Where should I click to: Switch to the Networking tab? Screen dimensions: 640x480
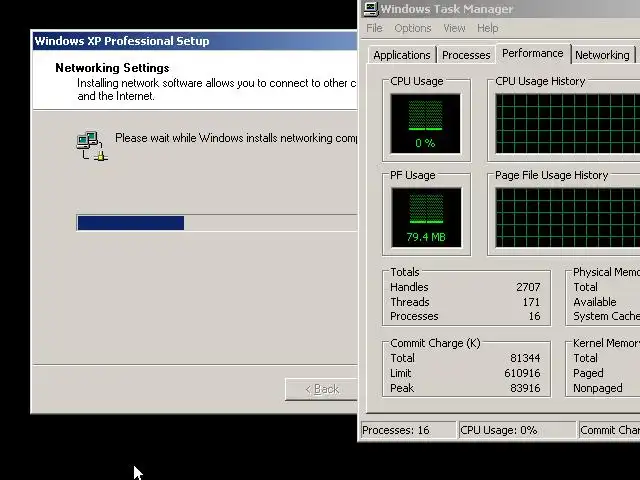(602, 55)
